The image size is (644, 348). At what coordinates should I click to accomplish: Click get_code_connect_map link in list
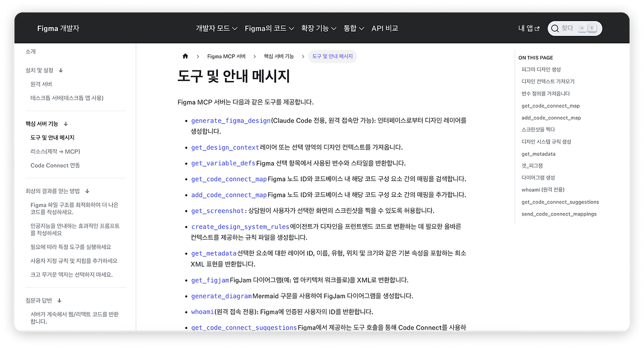click(229, 179)
